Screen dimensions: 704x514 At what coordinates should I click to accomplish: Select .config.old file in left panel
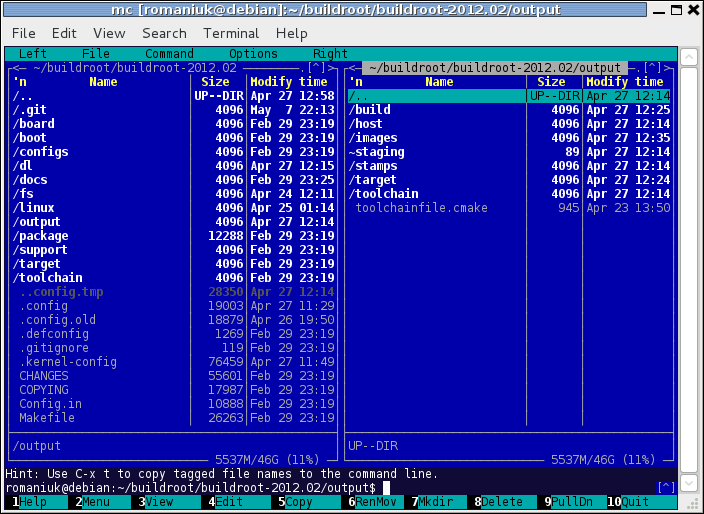173,320
